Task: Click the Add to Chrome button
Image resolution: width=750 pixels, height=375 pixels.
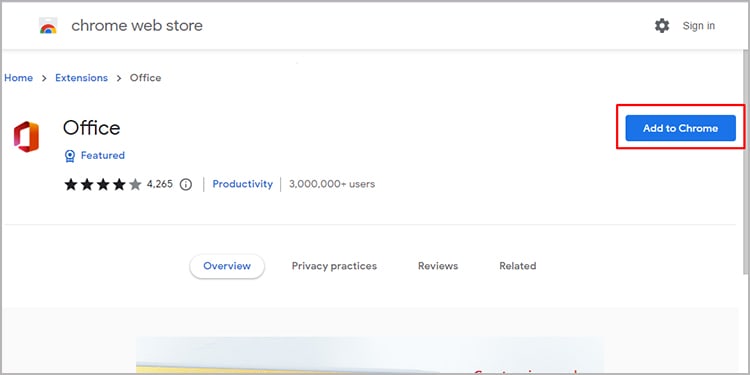Action: [x=680, y=128]
